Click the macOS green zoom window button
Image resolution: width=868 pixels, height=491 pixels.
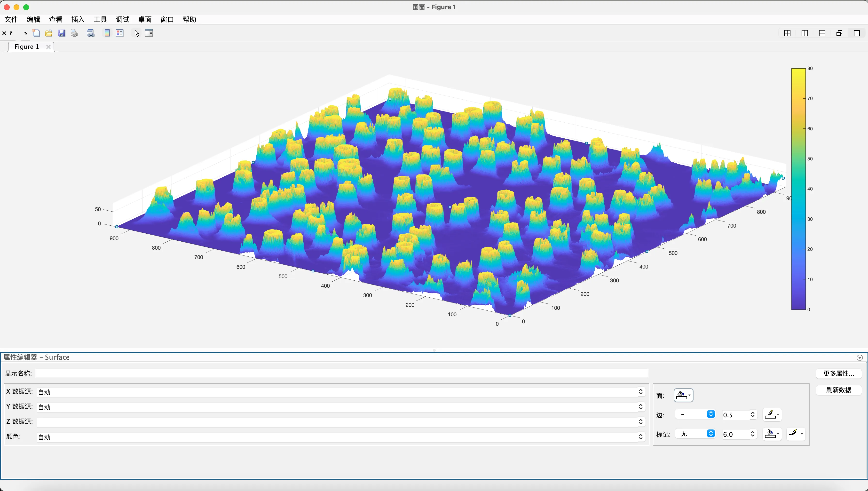coord(26,7)
